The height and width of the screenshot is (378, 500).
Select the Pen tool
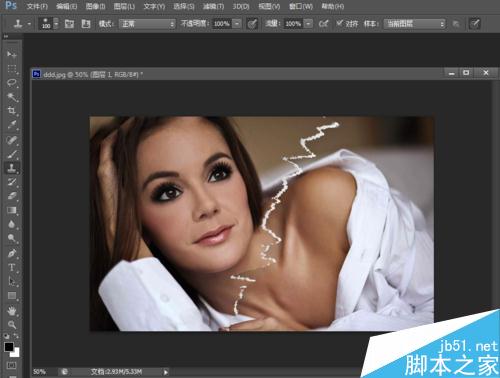12,253
